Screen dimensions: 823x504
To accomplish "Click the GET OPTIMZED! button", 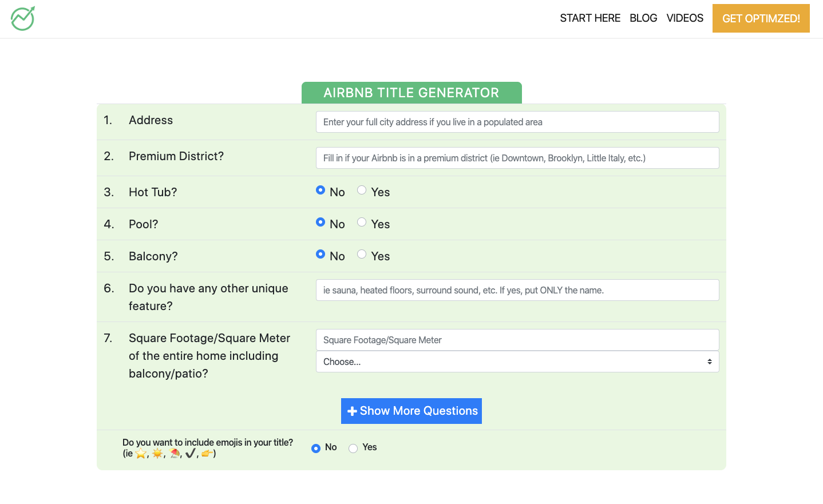I will pyautogui.click(x=761, y=18).
